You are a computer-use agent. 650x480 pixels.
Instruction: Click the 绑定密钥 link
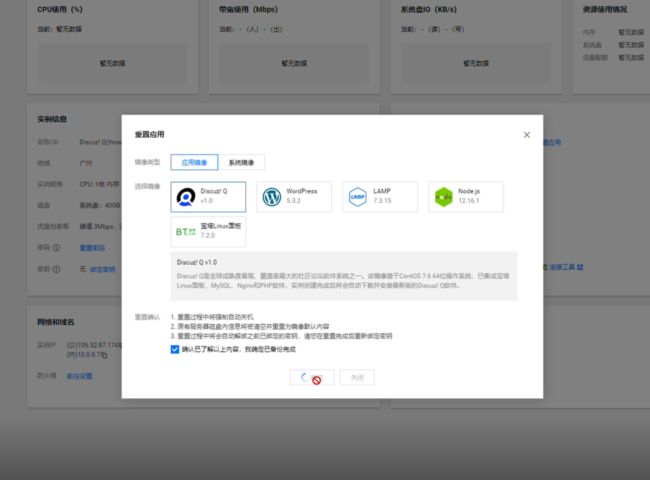point(102,269)
